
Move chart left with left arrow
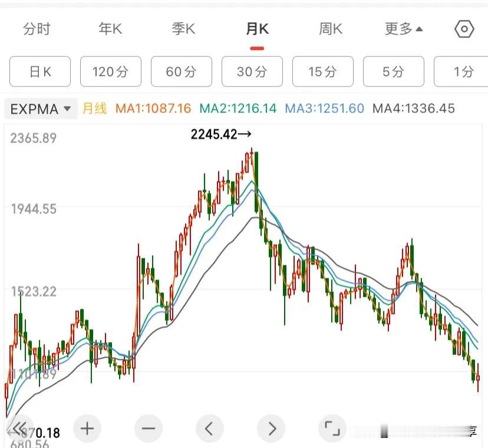click(209, 429)
